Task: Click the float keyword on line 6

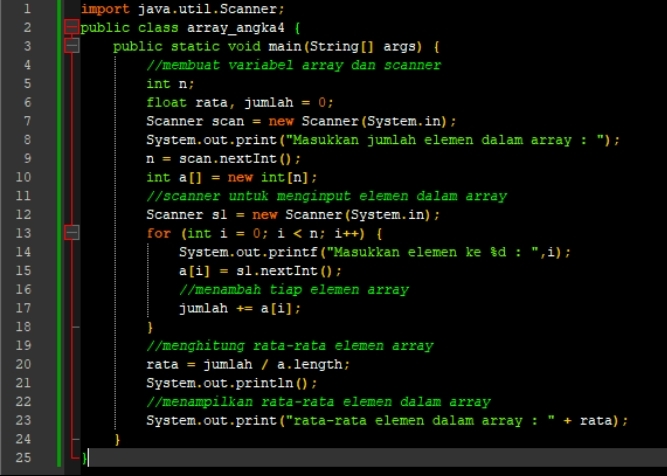Action: [x=165, y=103]
